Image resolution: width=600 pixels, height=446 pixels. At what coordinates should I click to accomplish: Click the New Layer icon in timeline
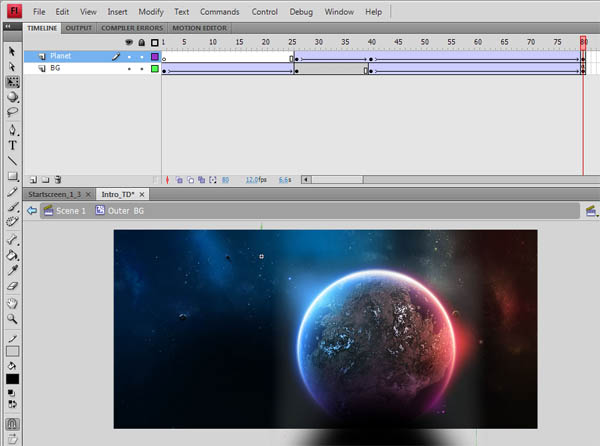click(x=33, y=180)
